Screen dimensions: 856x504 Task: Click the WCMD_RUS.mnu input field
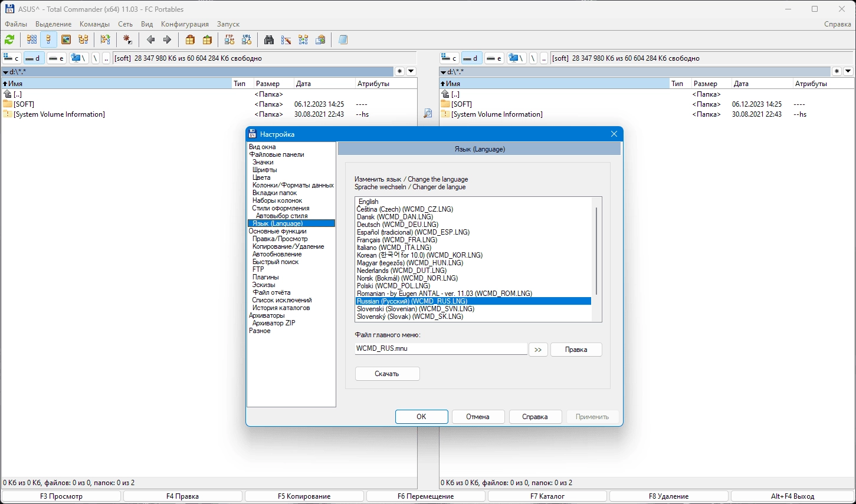[x=441, y=348]
